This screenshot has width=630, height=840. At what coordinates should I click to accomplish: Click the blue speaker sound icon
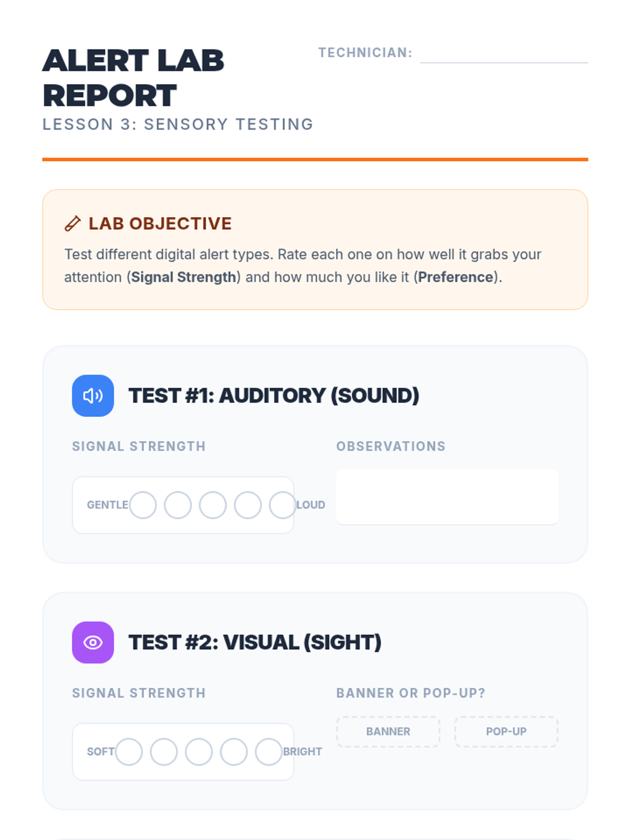click(93, 396)
